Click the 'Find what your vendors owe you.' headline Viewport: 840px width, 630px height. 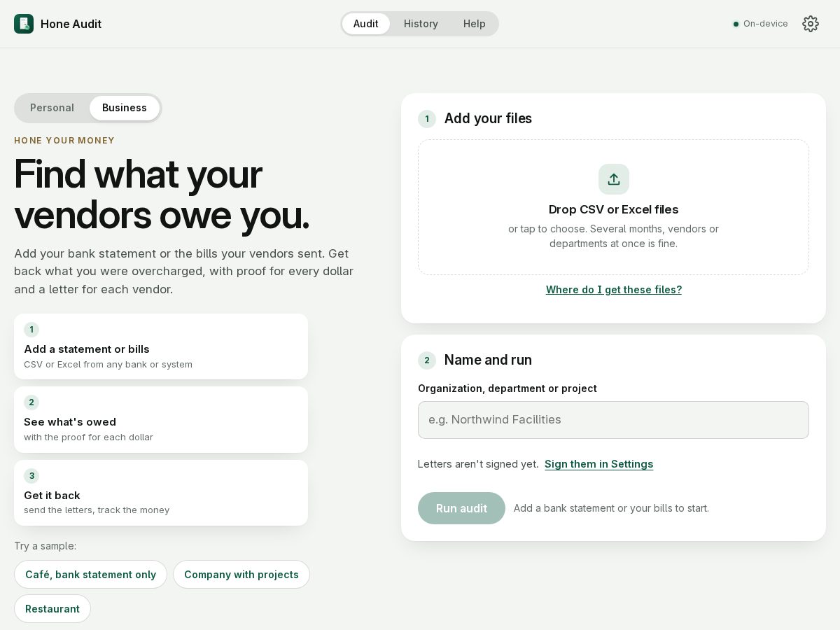tap(162, 194)
